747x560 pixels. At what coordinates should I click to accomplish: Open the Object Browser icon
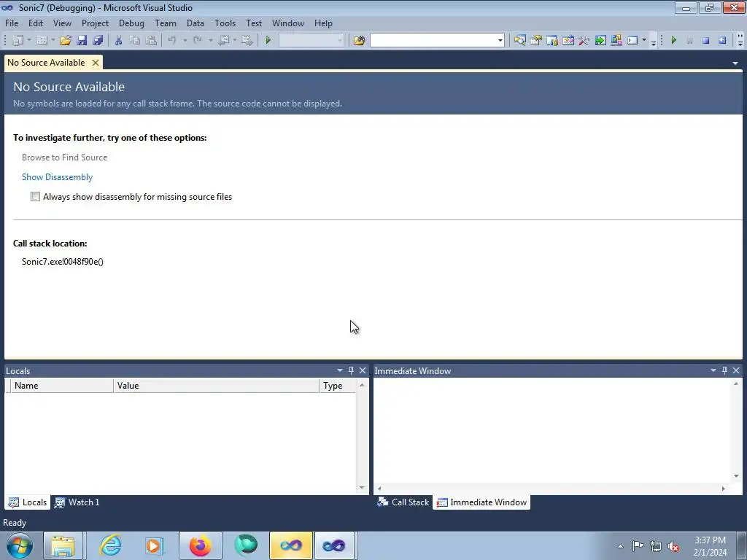[x=568, y=41]
